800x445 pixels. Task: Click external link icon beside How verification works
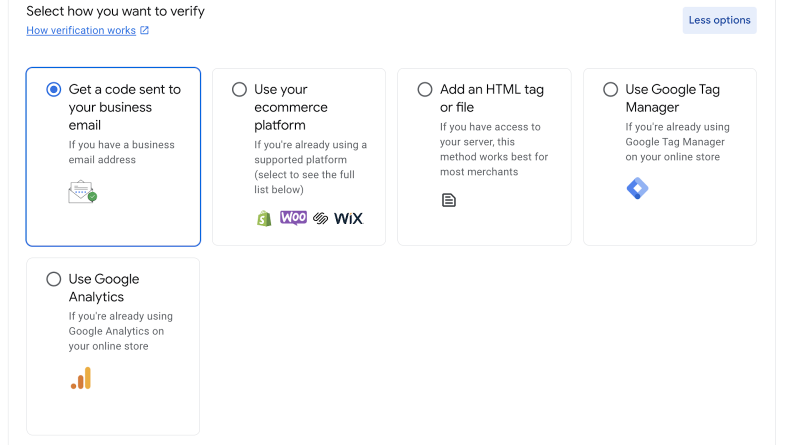pos(145,31)
